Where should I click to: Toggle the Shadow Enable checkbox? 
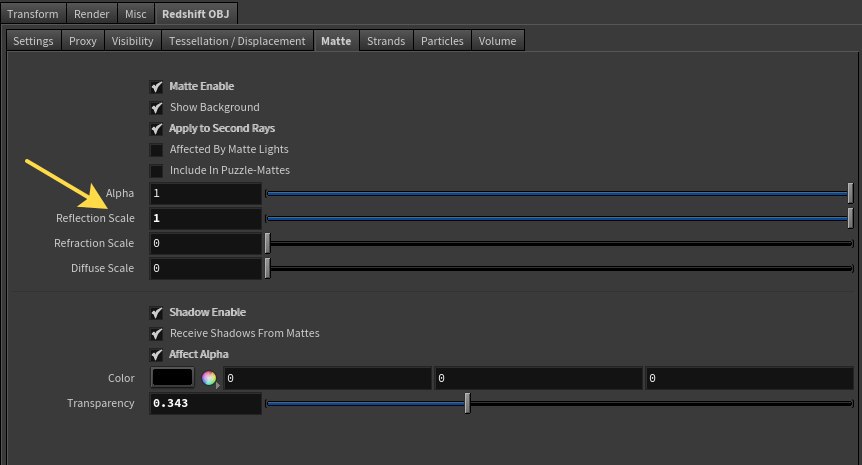pyautogui.click(x=157, y=313)
